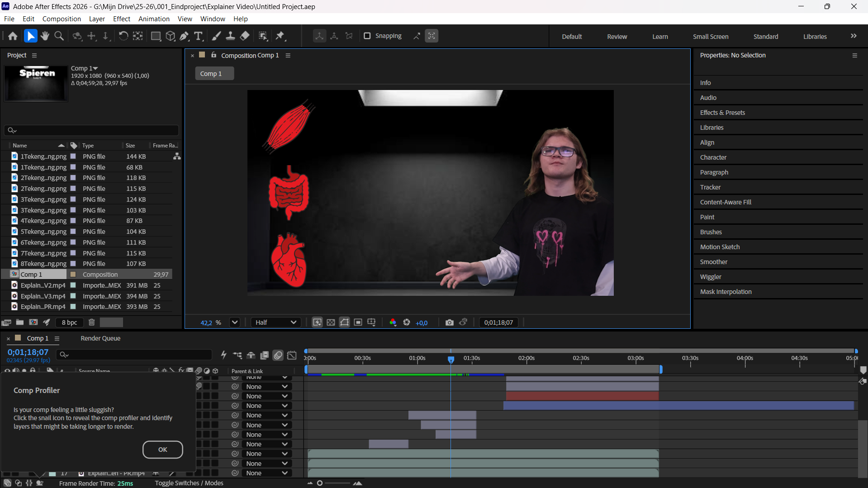The width and height of the screenshot is (868, 488).
Task: Toggle the local axis mode icon
Action: click(x=319, y=36)
